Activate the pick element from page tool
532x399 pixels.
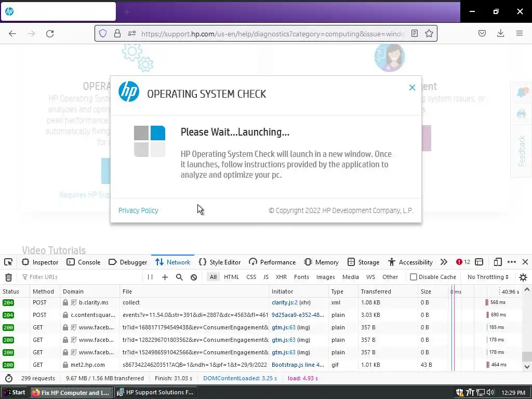8,262
